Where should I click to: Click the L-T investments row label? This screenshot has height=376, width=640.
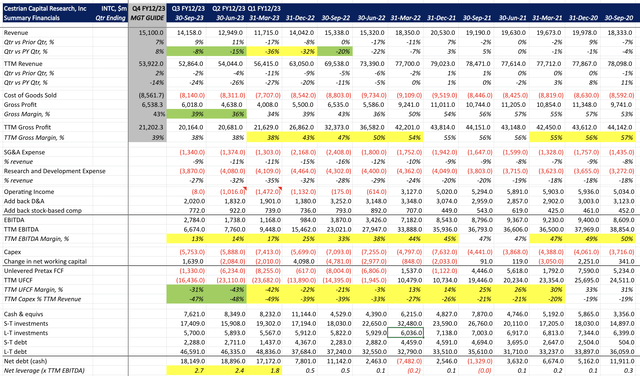pos(26,333)
